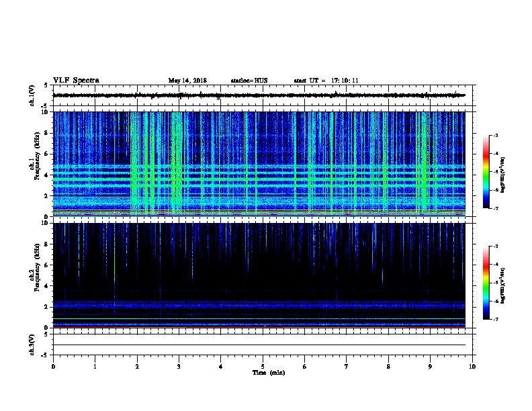This screenshot has width=532, height=411.
Task: Click the ch.1 voltage waveform trace
Action: point(259,95)
